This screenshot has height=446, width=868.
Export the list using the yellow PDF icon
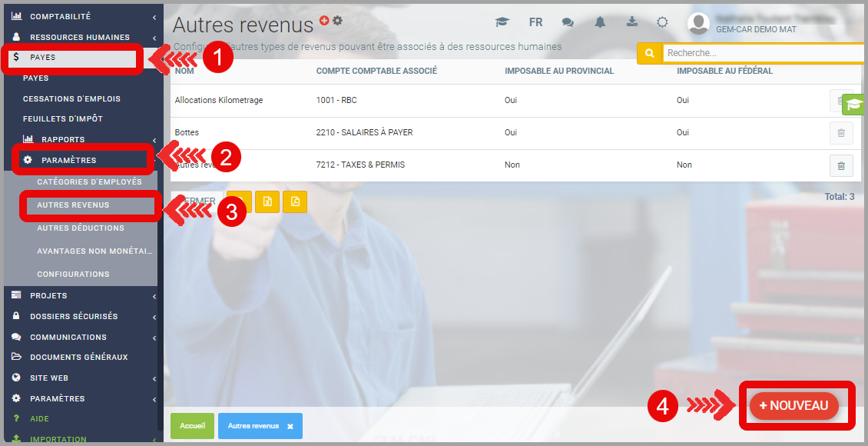click(295, 201)
